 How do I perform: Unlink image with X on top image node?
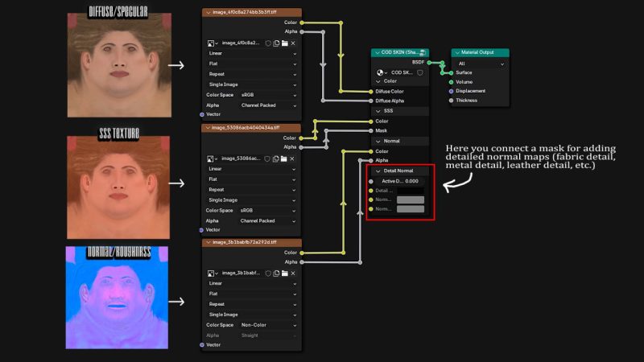[x=293, y=43]
